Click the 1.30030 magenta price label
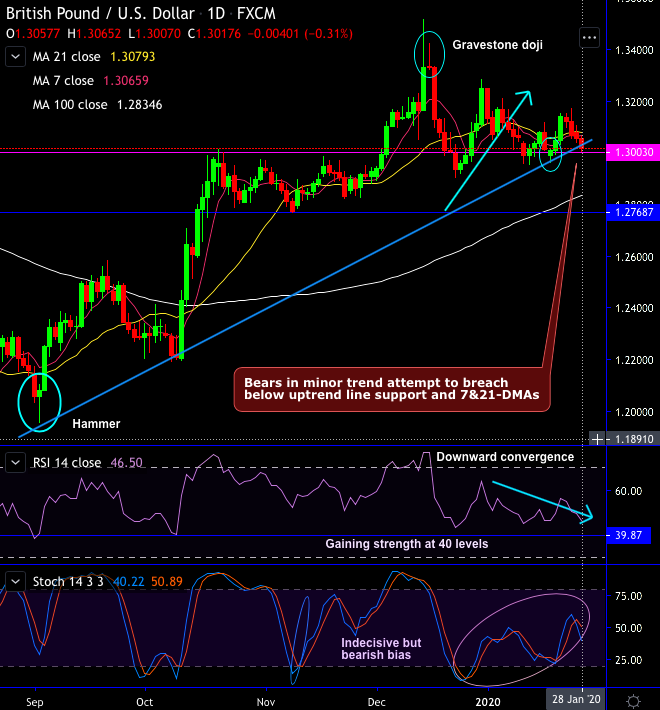 (633, 152)
